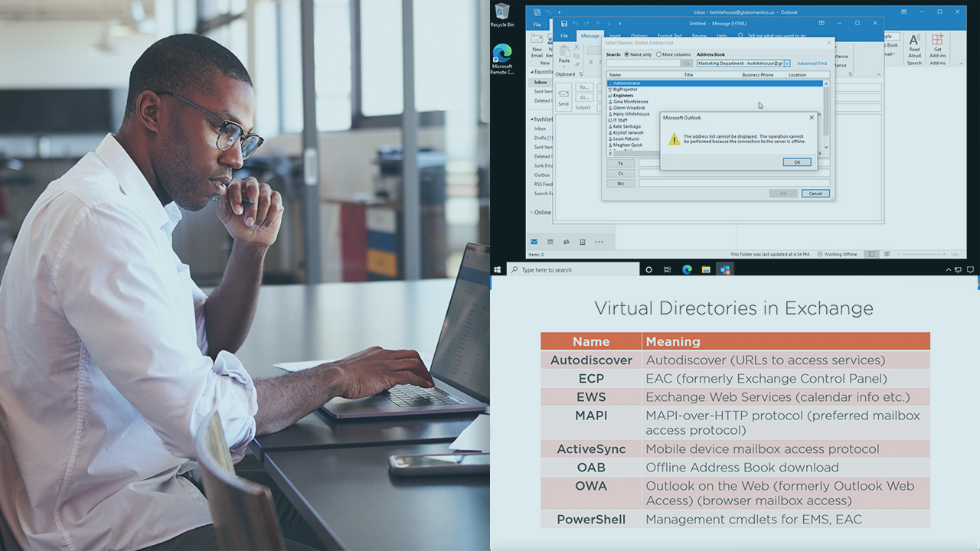Open People view in Outlook navigation bar

[567, 242]
